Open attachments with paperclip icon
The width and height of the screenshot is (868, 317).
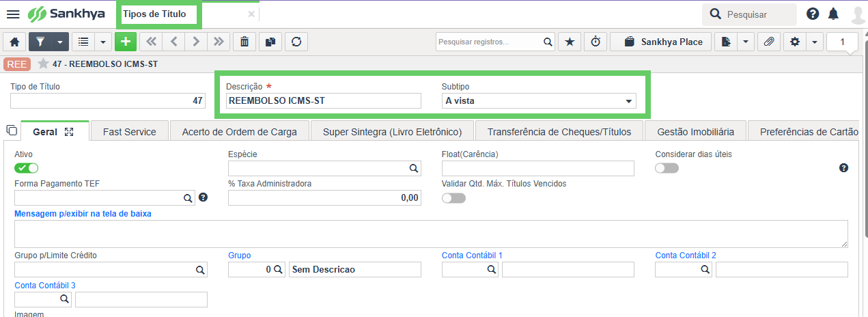[768, 42]
